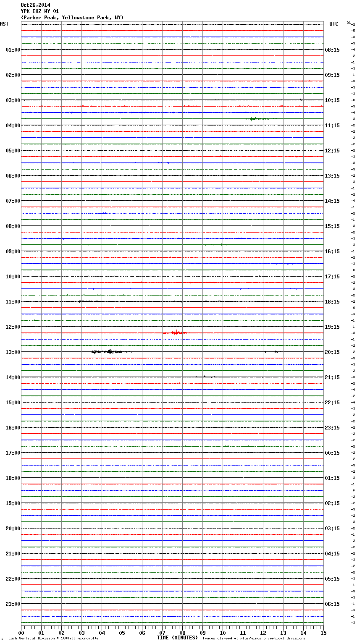Viewport: 357px width, 644px height.
Task: Click the TIME (MINUTES) axis title
Action: coord(177,638)
